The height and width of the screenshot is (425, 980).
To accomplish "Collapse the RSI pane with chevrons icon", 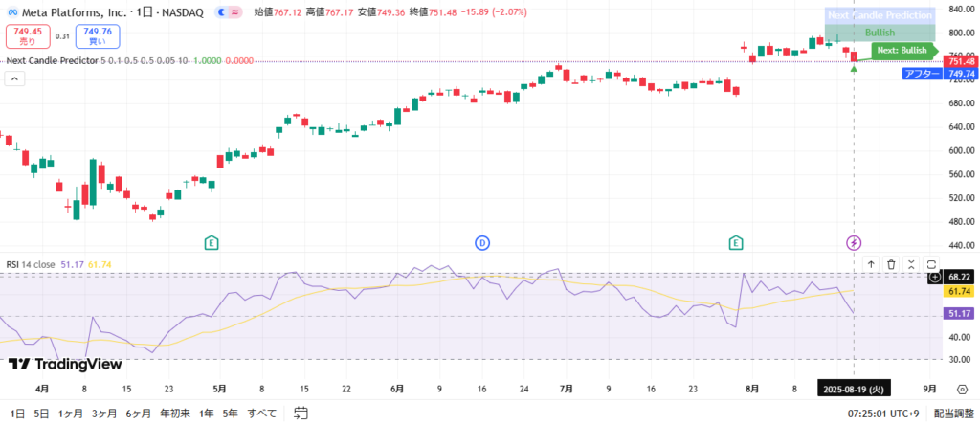I will [911, 264].
